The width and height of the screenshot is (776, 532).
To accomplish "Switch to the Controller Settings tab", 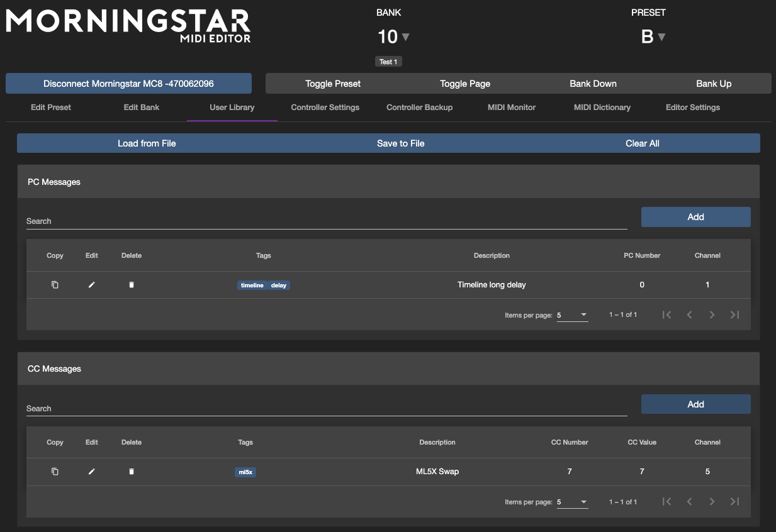I will [325, 108].
